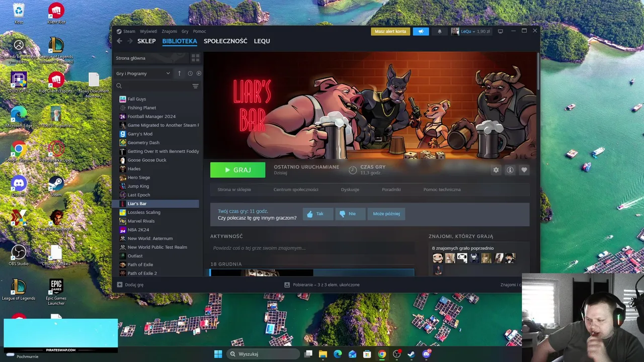Open the Gry menu
Viewport: 644px width, 362px height.
[185, 31]
